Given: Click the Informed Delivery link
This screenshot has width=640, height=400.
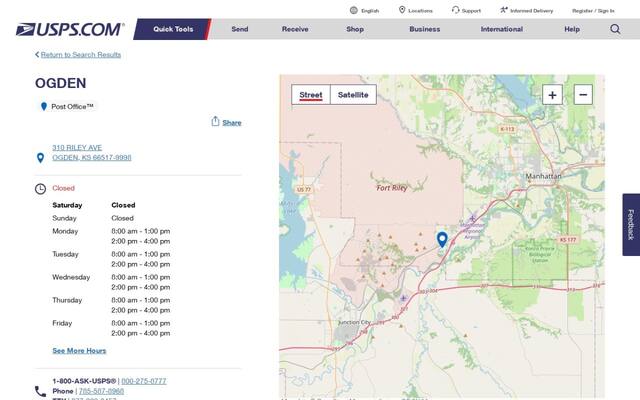Looking at the screenshot, I should (x=531, y=11).
